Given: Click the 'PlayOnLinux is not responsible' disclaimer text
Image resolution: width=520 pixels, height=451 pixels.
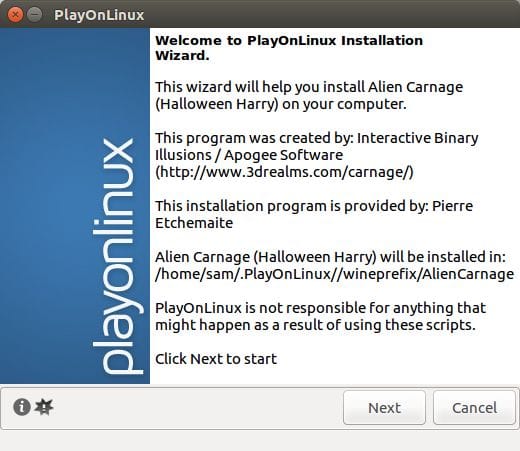Looking at the screenshot, I should click(320, 316).
